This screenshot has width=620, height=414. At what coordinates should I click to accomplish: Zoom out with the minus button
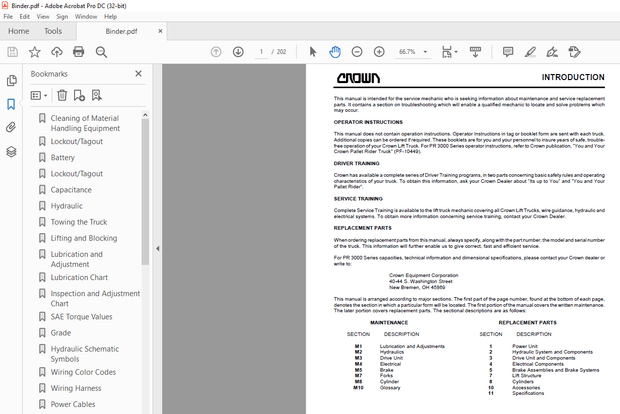[x=357, y=52]
